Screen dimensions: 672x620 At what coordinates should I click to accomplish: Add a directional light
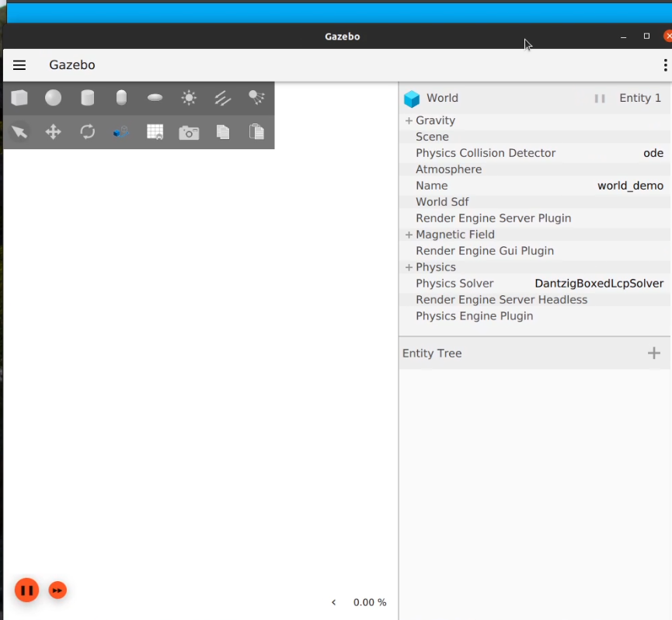pos(223,98)
